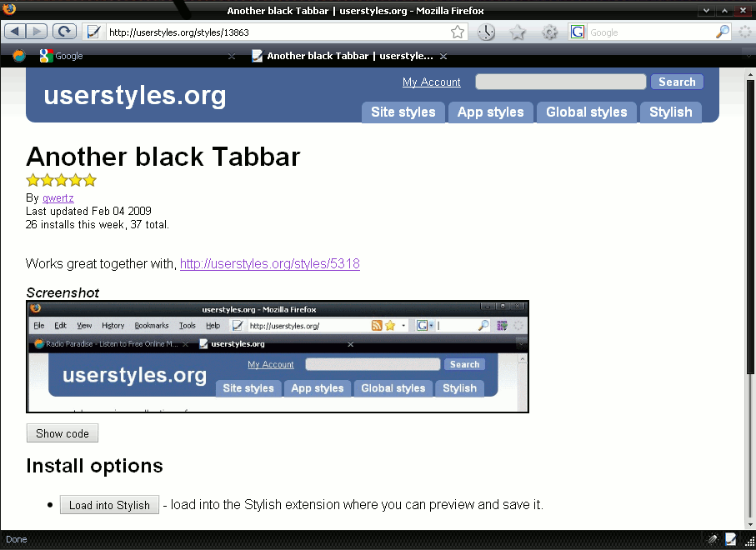Select the Another black Tabbar tab
Screen dimensions: 756x550
(x=349, y=56)
